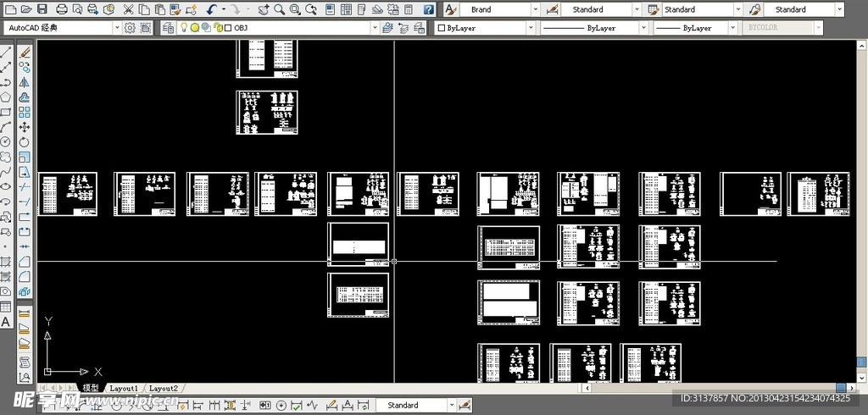The width and height of the screenshot is (868, 415).
Task: Open the dimension style Standard dropdown
Action: tap(637, 9)
